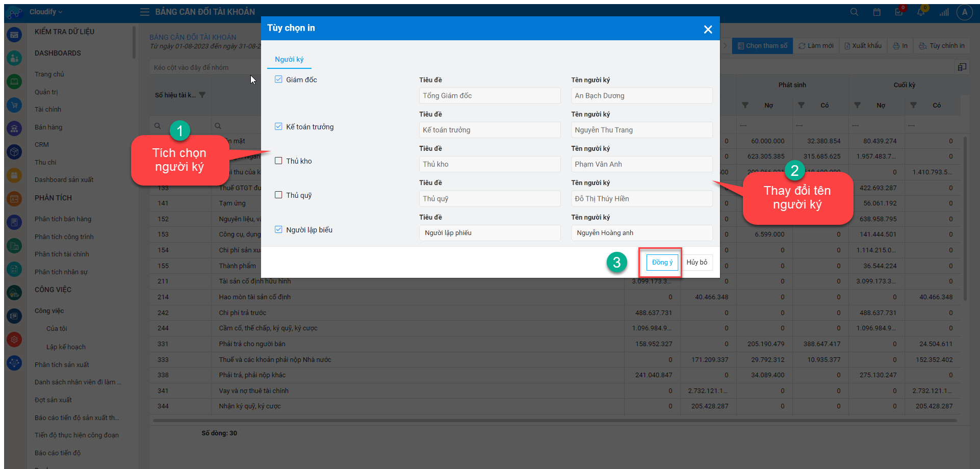
Task: Click the blue wallet module icon at sidebar top
Action: tap(14, 35)
